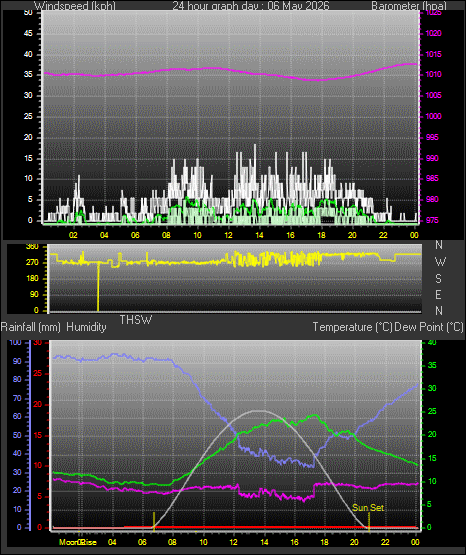
Task: Click the Sun Set marker label
Action: click(x=368, y=508)
